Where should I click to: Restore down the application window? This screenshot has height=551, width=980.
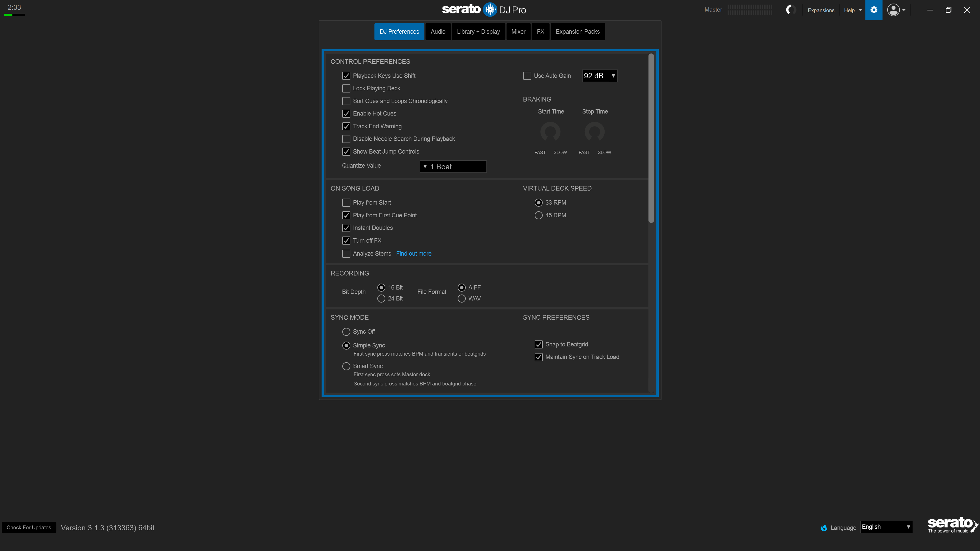click(x=948, y=10)
